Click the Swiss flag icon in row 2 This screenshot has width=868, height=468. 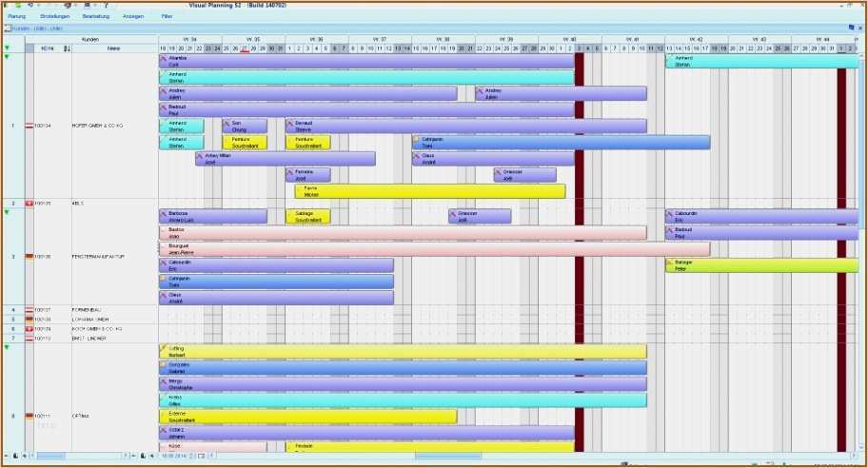(x=30, y=204)
